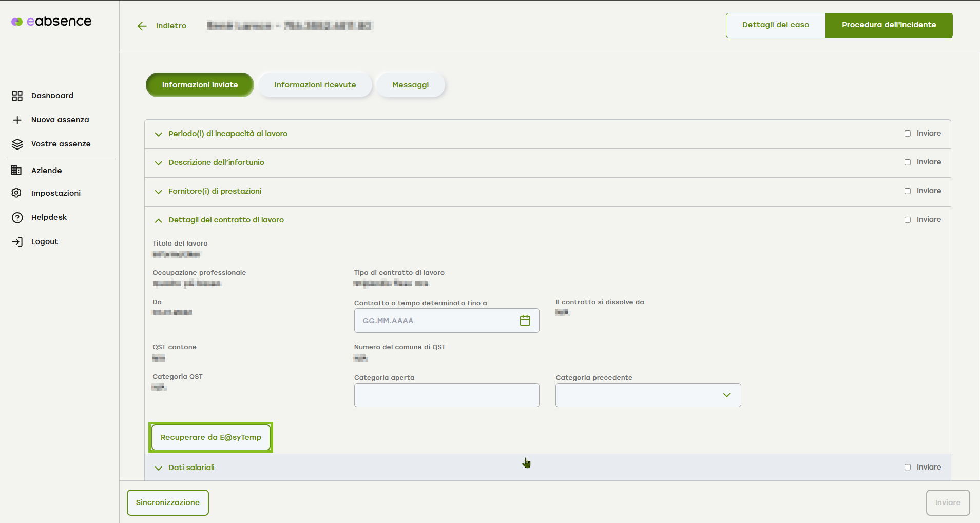Open the Messaggi tab
Screen dimensions: 980x523
coord(410,85)
